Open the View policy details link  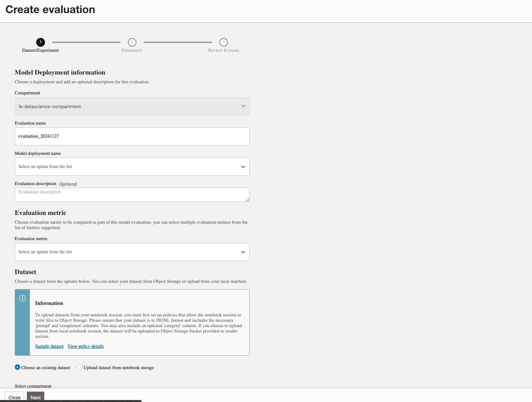[86, 346]
